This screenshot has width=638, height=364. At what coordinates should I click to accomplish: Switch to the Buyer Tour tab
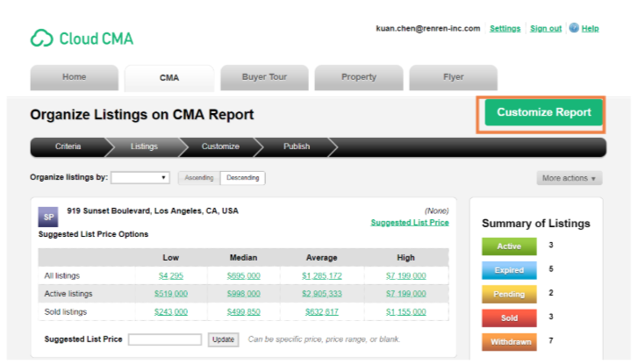click(x=264, y=77)
